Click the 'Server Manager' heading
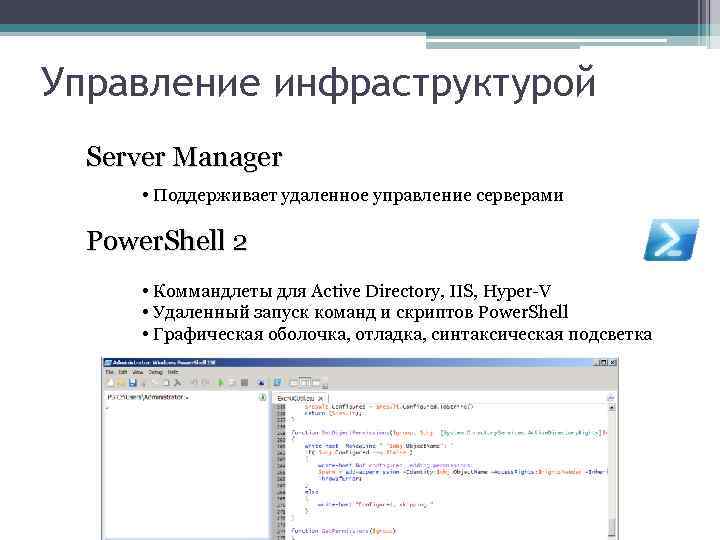The image size is (720, 540). [x=184, y=157]
